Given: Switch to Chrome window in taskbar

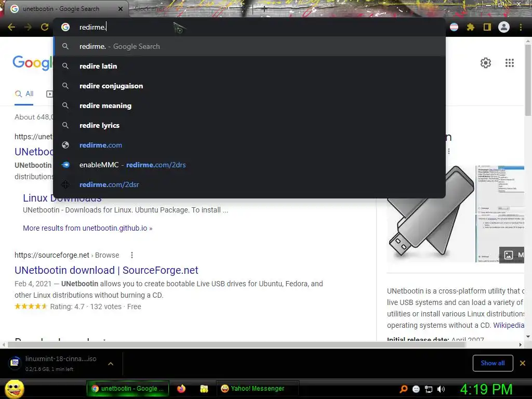Looking at the screenshot, I should tap(128, 389).
